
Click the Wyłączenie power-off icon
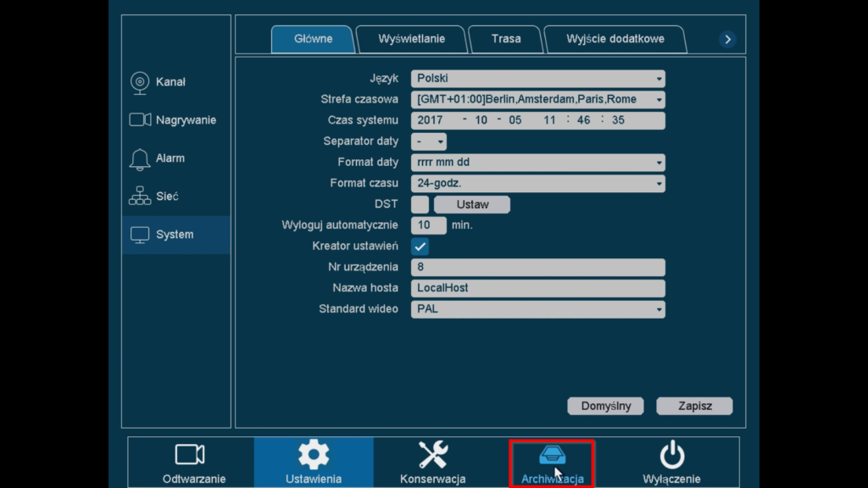click(670, 462)
